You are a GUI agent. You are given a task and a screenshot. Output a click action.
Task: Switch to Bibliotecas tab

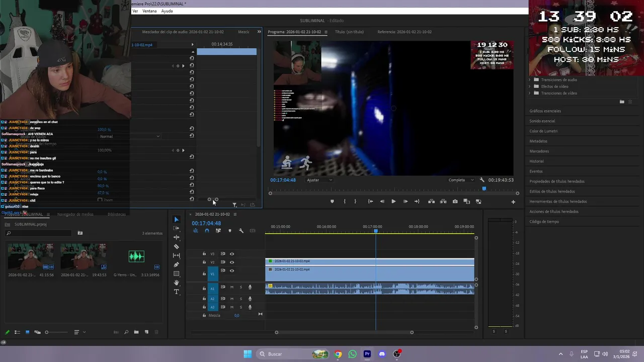[x=117, y=214]
